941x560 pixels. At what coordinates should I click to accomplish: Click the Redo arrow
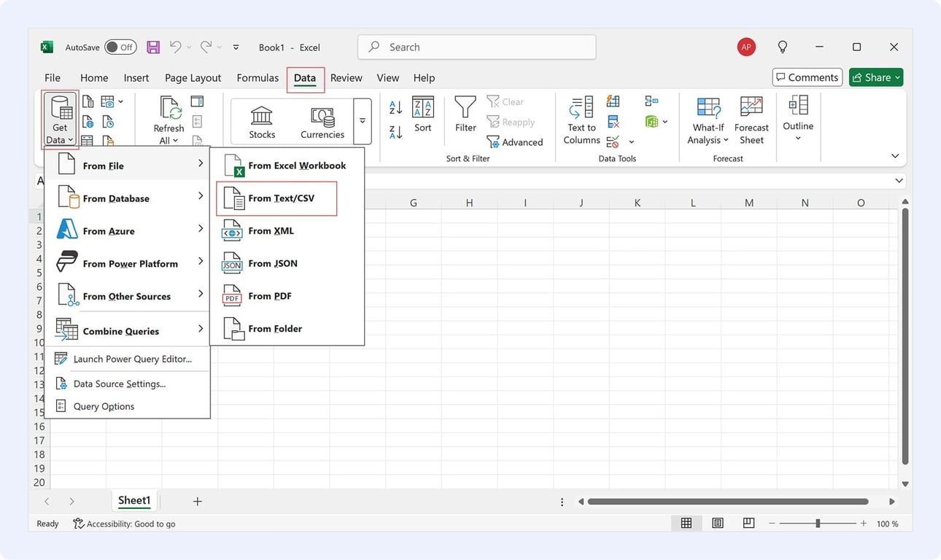click(206, 47)
